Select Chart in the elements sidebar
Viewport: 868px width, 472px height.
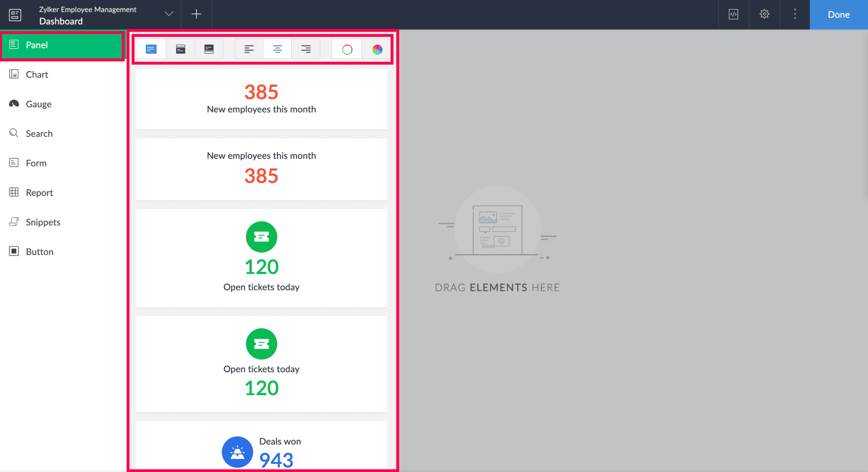pyautogui.click(x=37, y=75)
